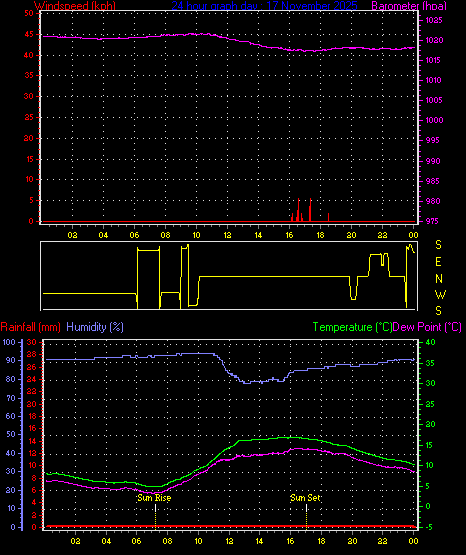The width and height of the screenshot is (466, 555).
Task: Click the 28 rainfall scale label
Action: [x=32, y=354]
